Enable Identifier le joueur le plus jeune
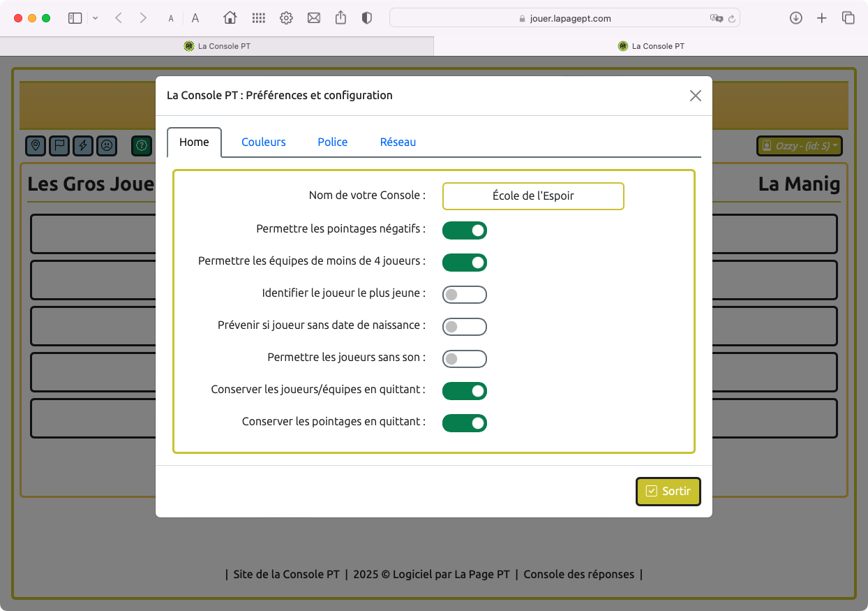This screenshot has width=868, height=611. [x=465, y=295]
